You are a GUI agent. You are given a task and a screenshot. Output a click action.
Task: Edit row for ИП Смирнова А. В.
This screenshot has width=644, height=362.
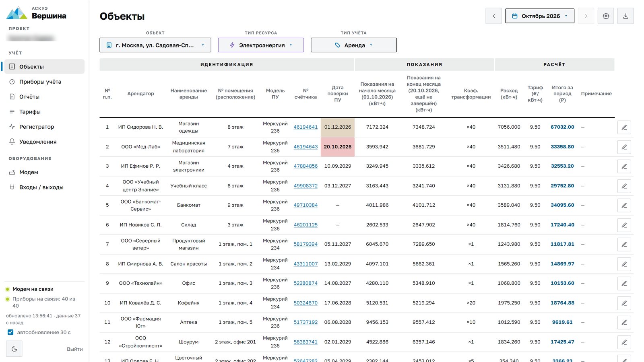coord(624,264)
